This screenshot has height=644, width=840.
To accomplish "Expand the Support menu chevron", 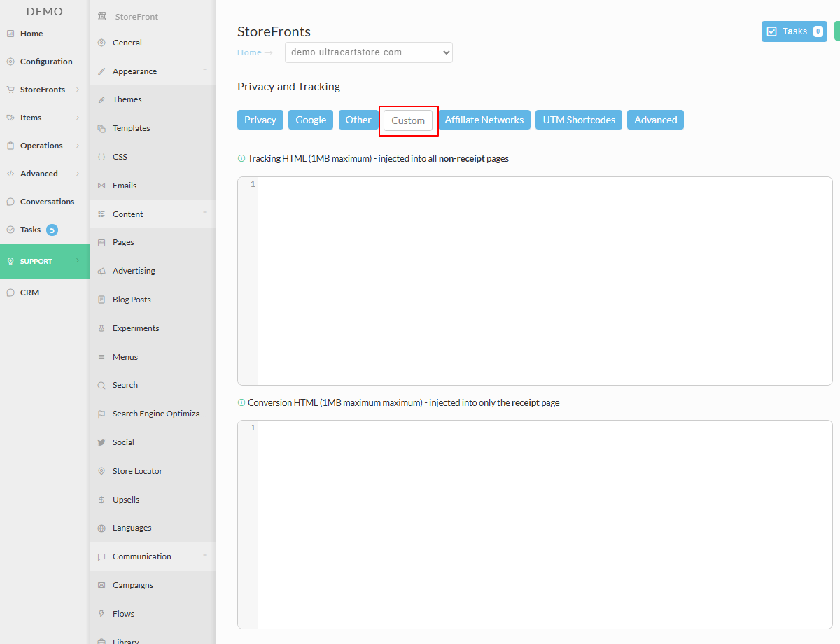I will tap(78, 261).
